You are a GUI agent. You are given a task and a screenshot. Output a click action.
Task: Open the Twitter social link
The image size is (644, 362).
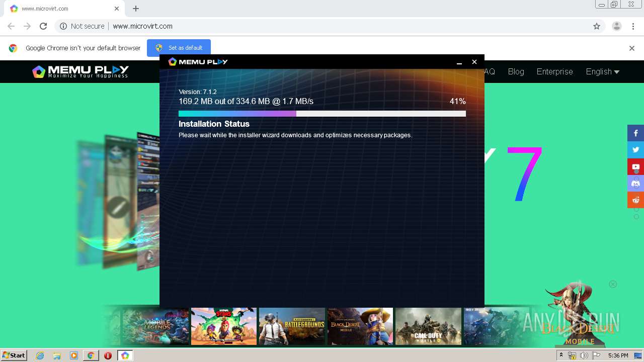635,150
